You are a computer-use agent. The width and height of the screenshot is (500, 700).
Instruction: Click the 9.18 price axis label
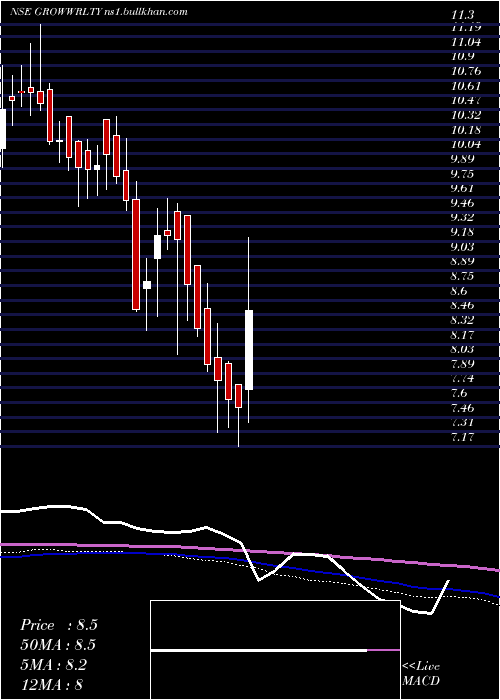pyautogui.click(x=462, y=232)
